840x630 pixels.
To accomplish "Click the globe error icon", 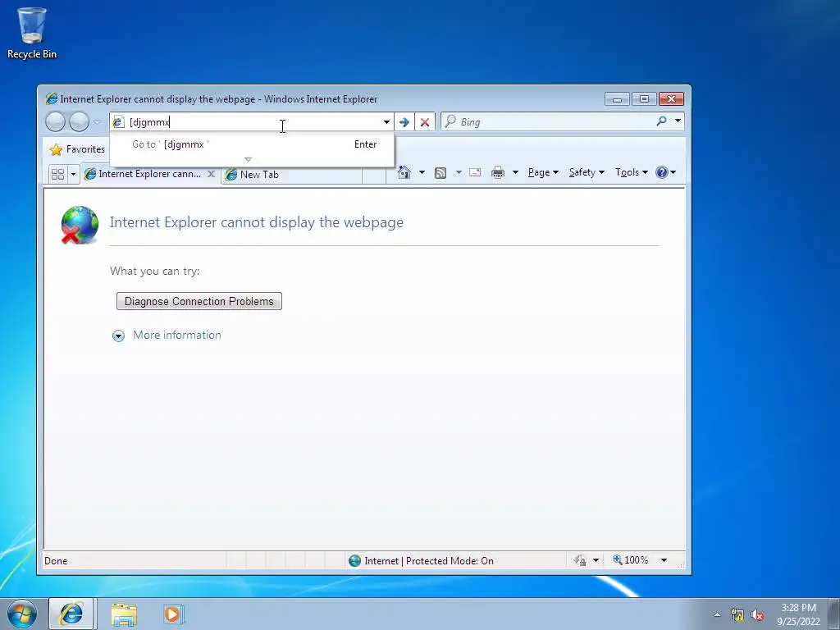I will [80, 225].
